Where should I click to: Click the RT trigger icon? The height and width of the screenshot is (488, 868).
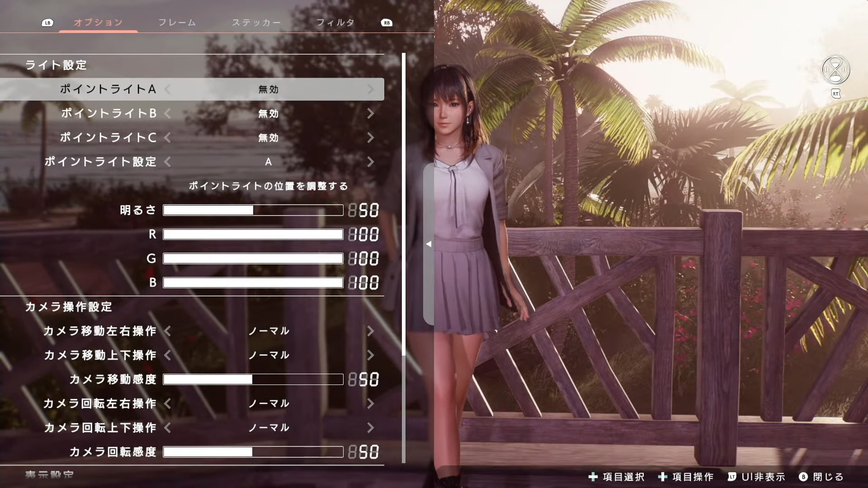(x=835, y=94)
